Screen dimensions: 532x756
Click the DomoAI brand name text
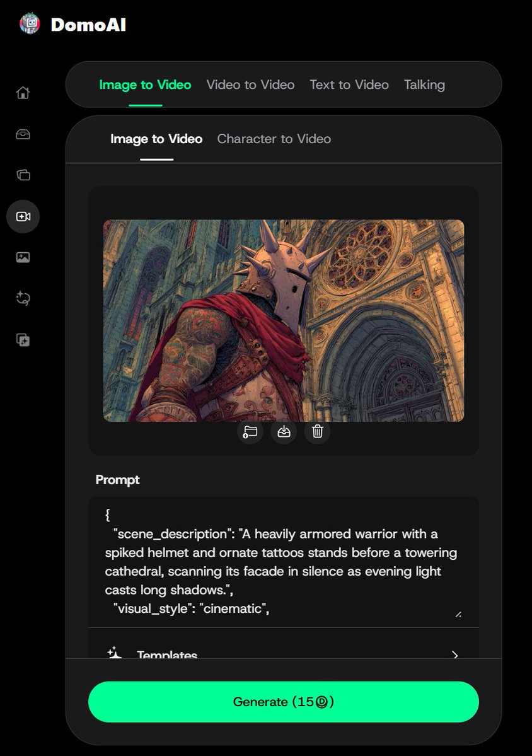point(89,25)
